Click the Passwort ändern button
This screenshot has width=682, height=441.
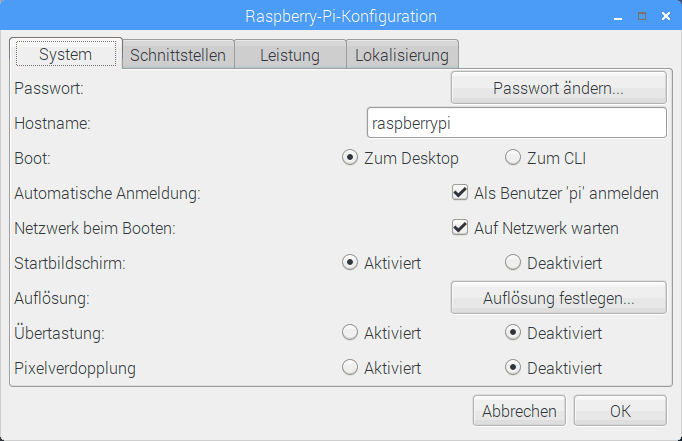click(x=558, y=88)
